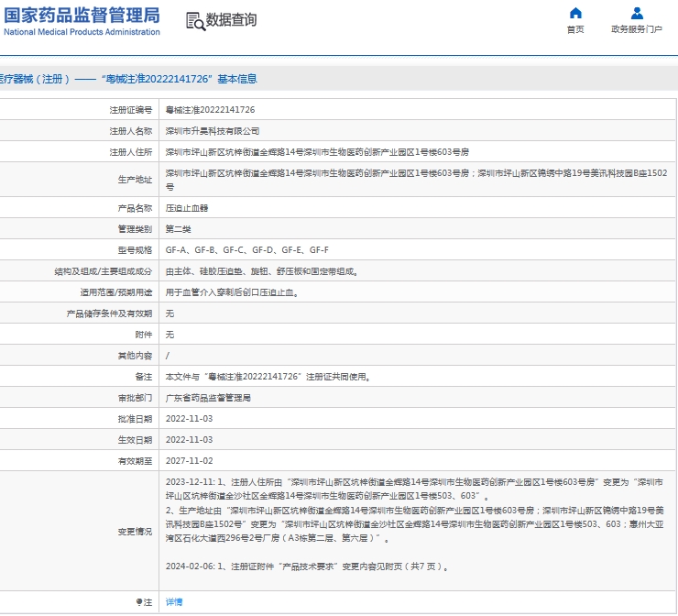Click the 生效日期 value 2022-11-03
The width and height of the screenshot is (678, 616).
[189, 439]
